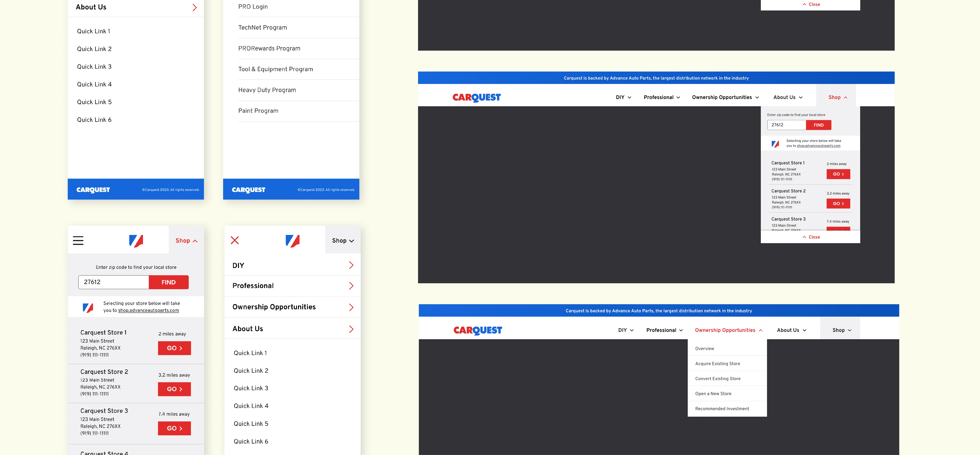This screenshot has width=980, height=455.
Task: Click the Acquire Existing Store link
Action: [718, 363]
